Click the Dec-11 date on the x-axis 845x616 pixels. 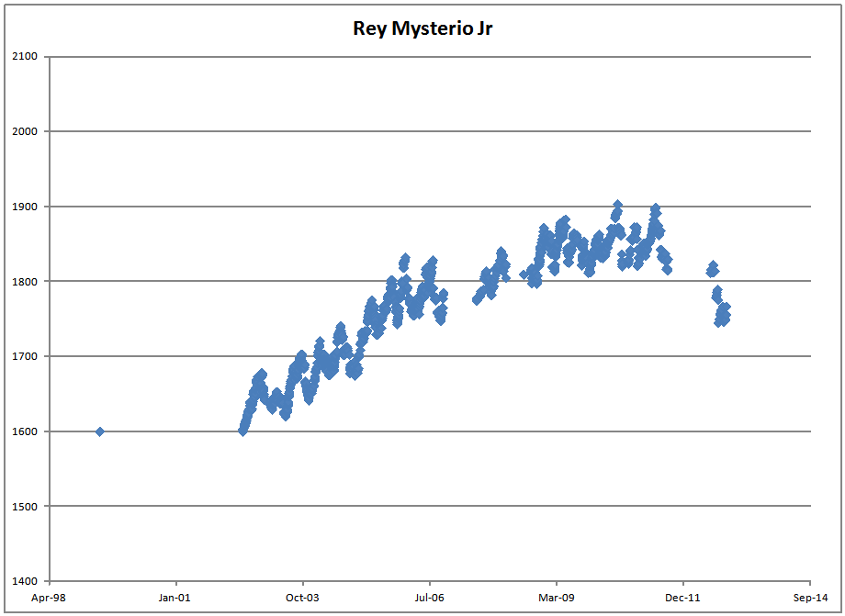(x=683, y=597)
